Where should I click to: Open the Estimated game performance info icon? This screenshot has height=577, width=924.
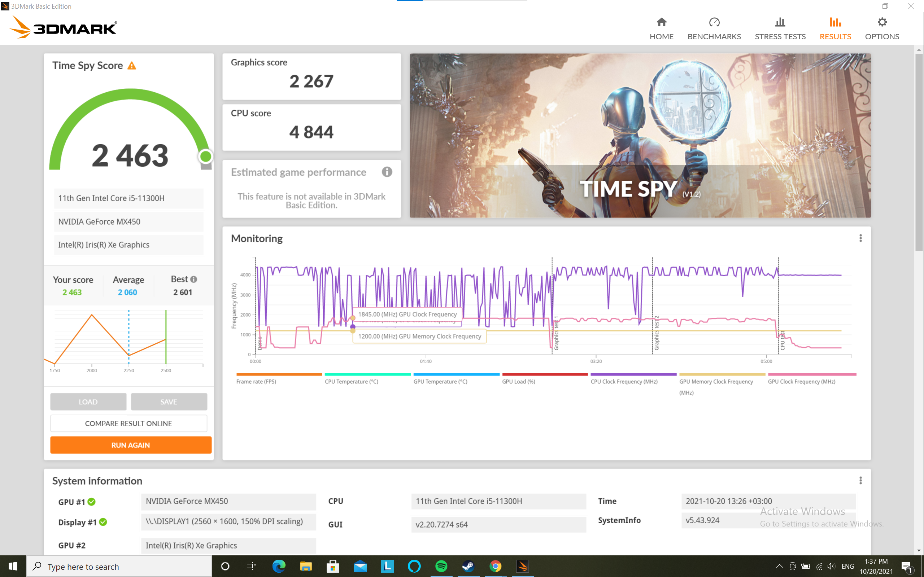tap(387, 172)
